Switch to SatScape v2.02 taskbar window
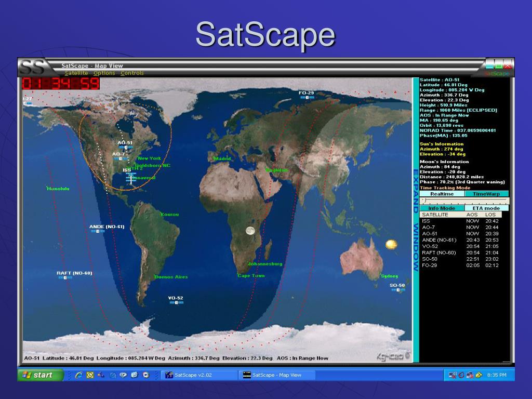 (x=199, y=375)
